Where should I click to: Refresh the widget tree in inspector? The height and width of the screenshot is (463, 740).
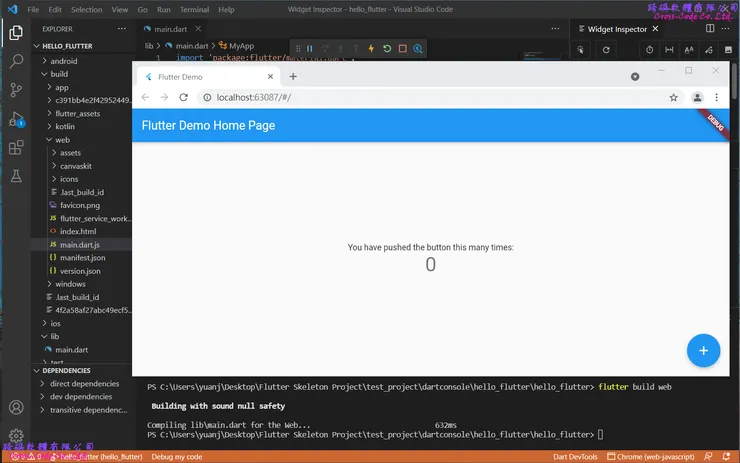[606, 50]
